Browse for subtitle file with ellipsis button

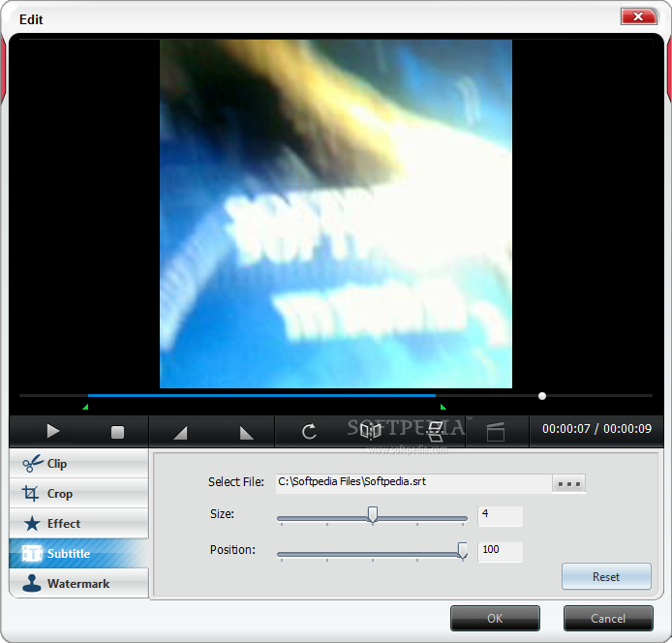pyautogui.click(x=568, y=483)
